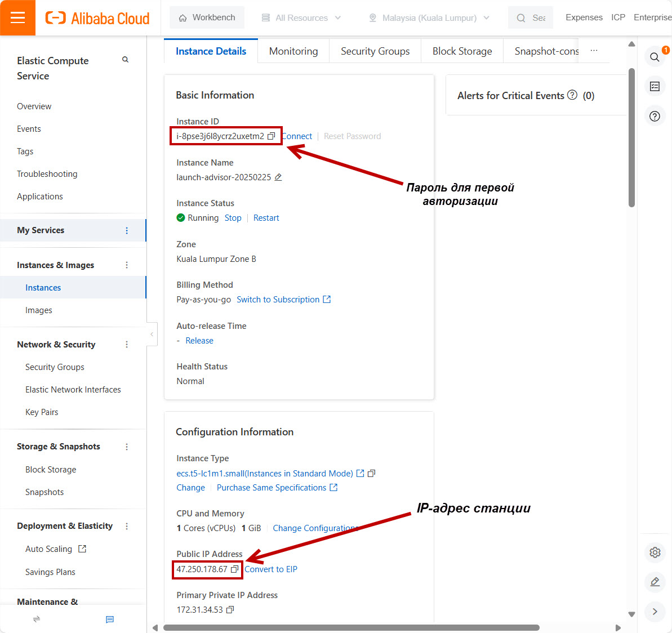Screen dimensions: 672x633
Task: Copy the Instance ID to clipboard
Action: point(271,136)
